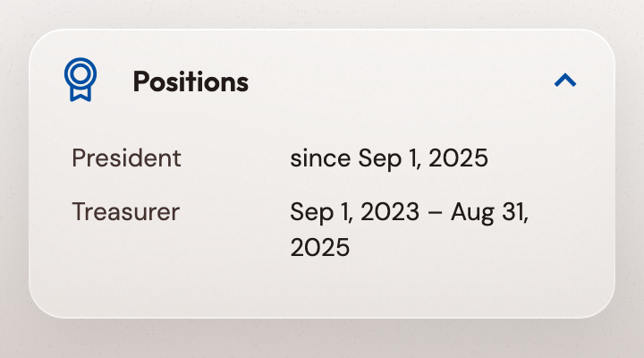Click the "2025" year in President's row

(x=458, y=158)
